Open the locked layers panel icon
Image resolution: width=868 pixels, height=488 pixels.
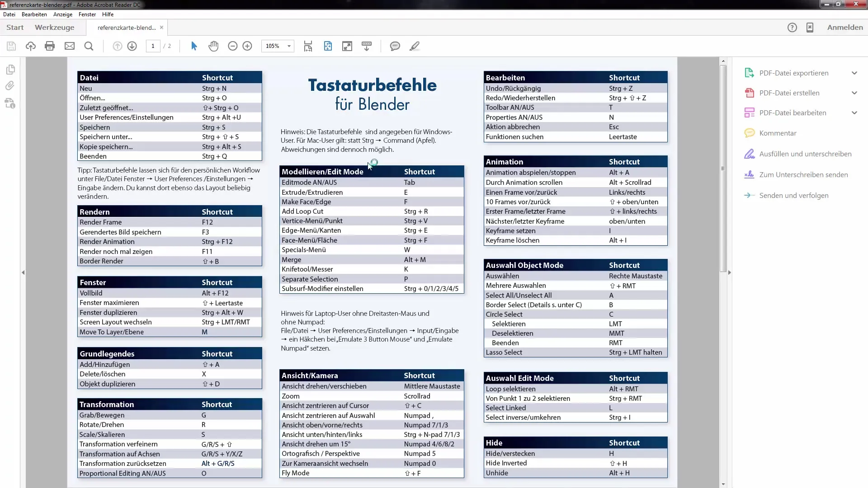(x=10, y=103)
